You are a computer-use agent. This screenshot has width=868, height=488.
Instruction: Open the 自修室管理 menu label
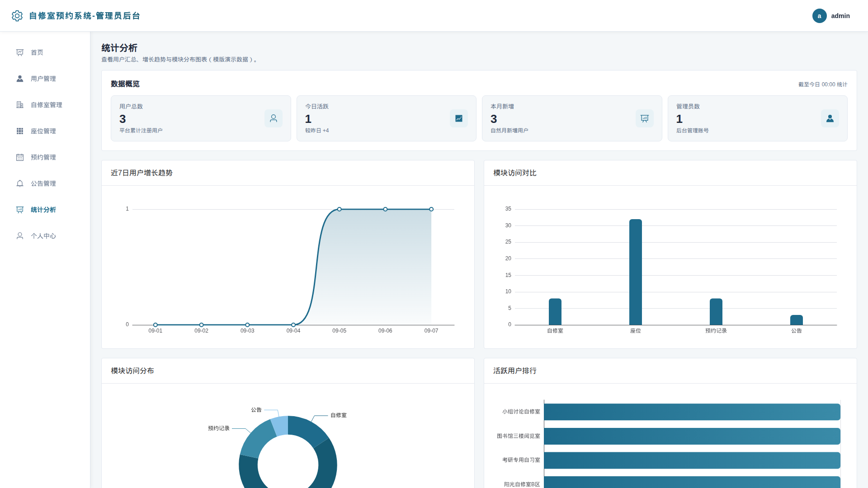click(x=47, y=105)
